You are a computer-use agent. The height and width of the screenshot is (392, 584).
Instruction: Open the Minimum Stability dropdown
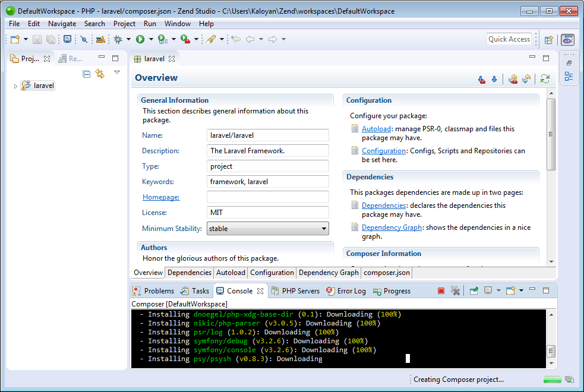coord(324,228)
